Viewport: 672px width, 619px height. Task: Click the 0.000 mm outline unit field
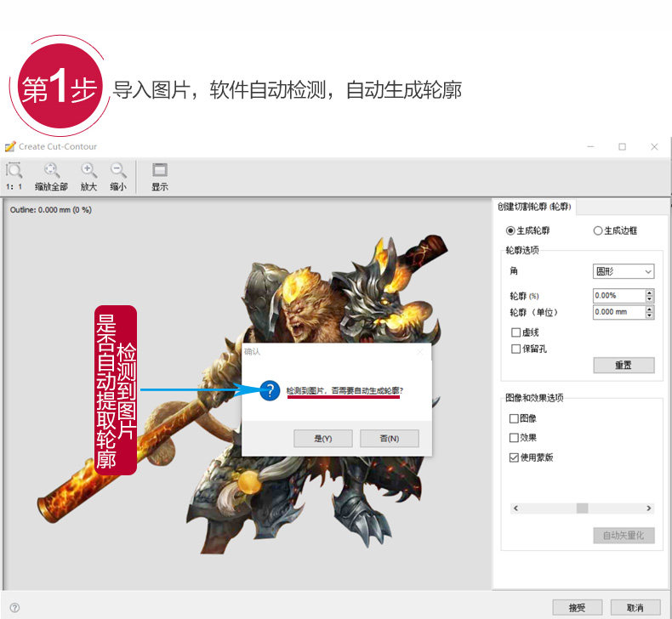(x=619, y=312)
